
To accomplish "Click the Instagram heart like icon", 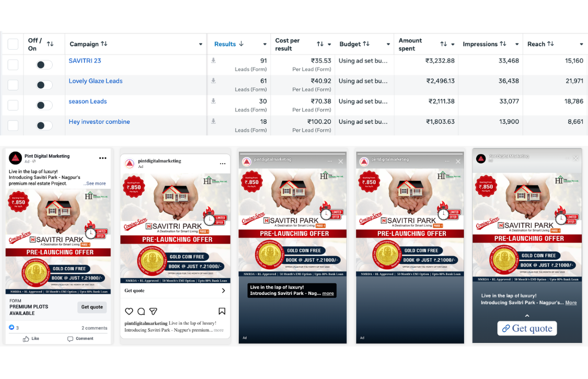I will (129, 311).
